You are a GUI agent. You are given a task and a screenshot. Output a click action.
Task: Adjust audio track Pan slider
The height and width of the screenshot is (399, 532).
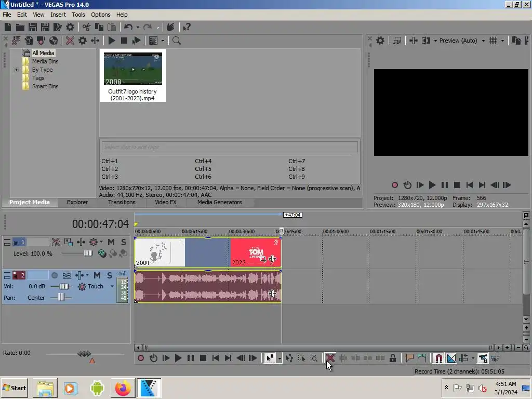[x=61, y=298]
